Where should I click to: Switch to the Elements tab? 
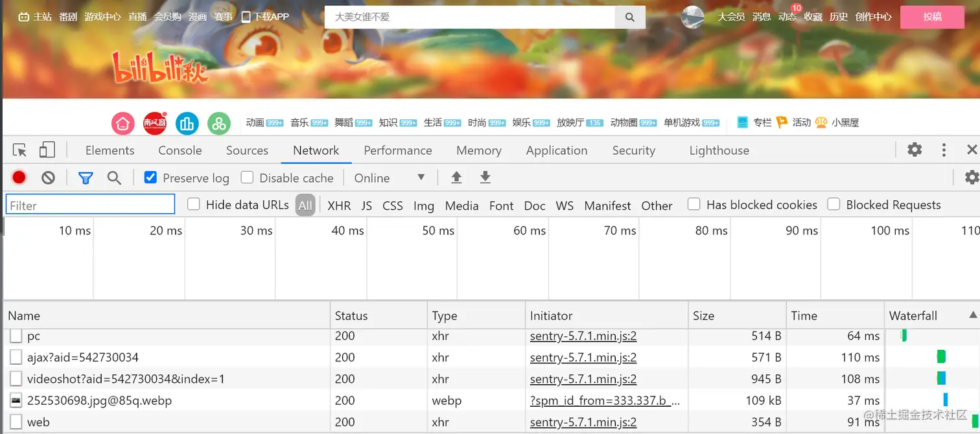click(x=110, y=150)
